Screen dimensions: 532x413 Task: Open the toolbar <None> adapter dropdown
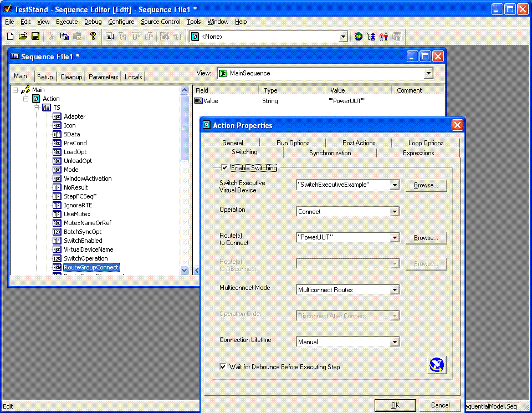tap(343, 37)
